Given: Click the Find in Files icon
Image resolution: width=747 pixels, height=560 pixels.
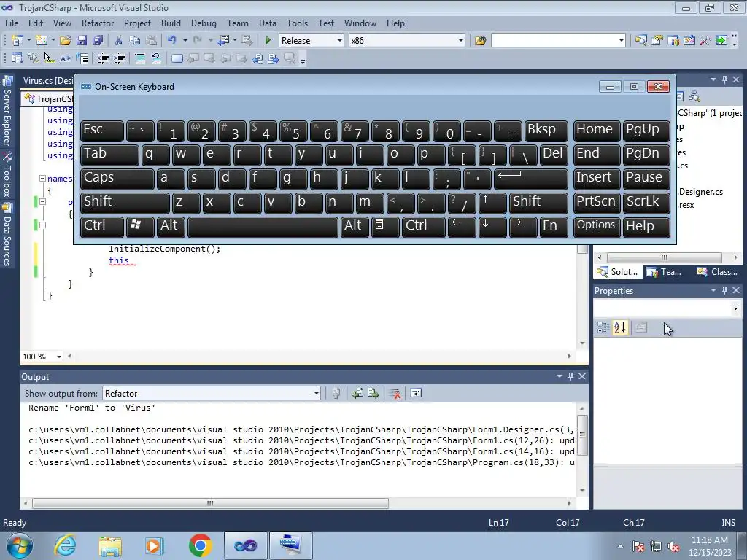Looking at the screenshot, I should (x=480, y=41).
